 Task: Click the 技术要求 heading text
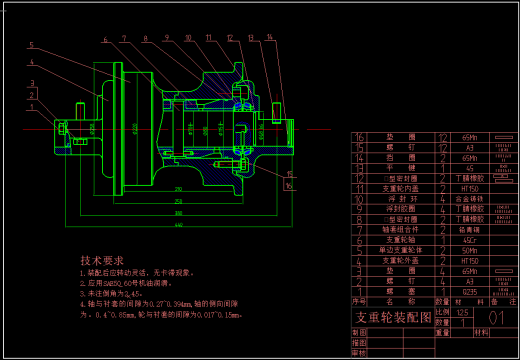(102, 260)
